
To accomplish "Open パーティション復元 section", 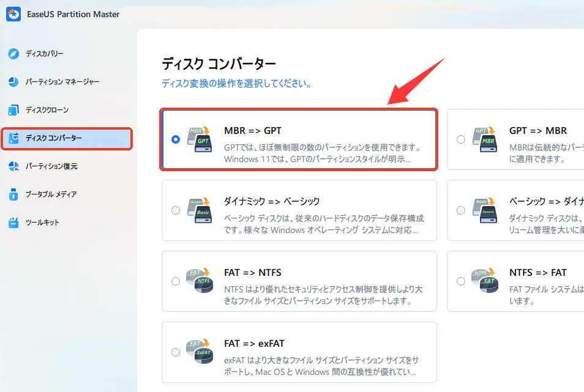I will tap(66, 166).
